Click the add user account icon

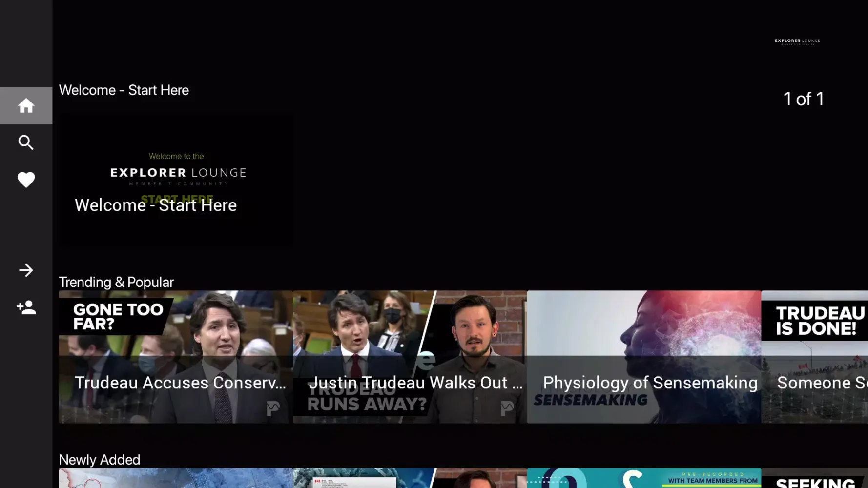coord(26,307)
